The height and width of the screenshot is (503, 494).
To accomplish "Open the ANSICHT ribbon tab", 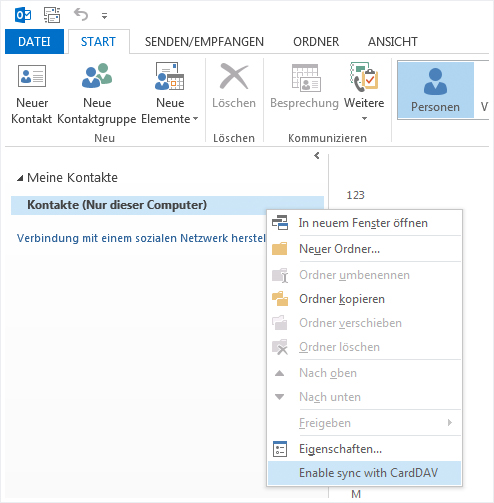I will [393, 42].
